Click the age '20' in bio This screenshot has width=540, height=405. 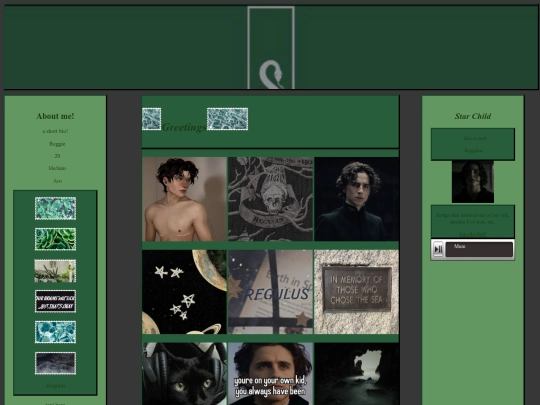pos(57,156)
